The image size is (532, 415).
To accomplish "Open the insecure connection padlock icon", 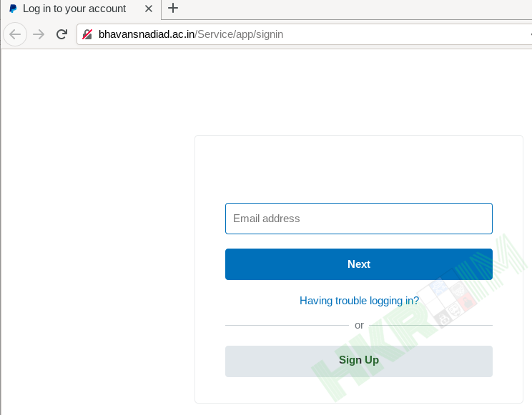I will (87, 34).
